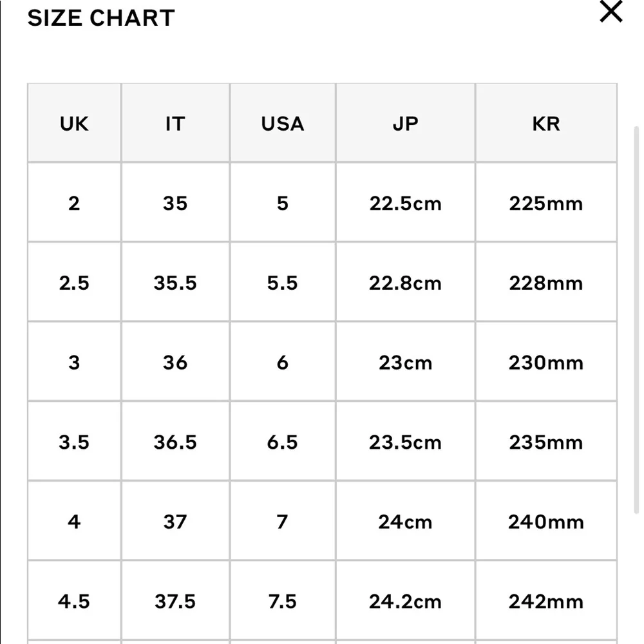644x644 pixels.
Task: Click the 23.5cm JP cell
Action: click(x=405, y=442)
